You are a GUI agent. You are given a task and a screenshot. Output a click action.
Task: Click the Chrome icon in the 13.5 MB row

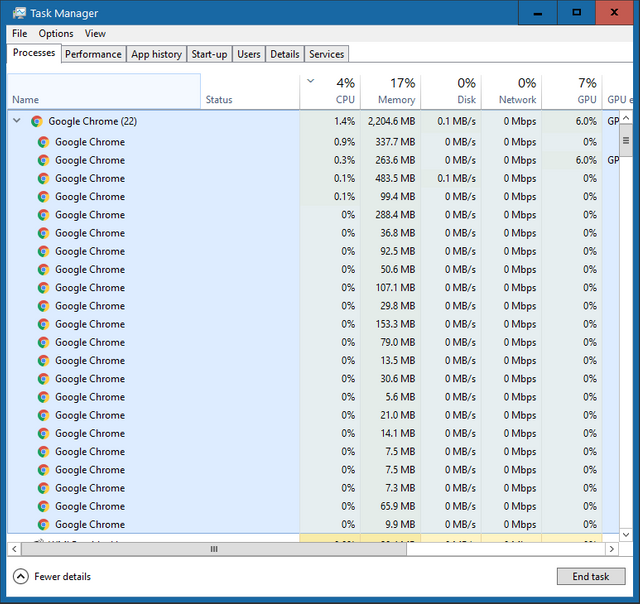point(43,361)
